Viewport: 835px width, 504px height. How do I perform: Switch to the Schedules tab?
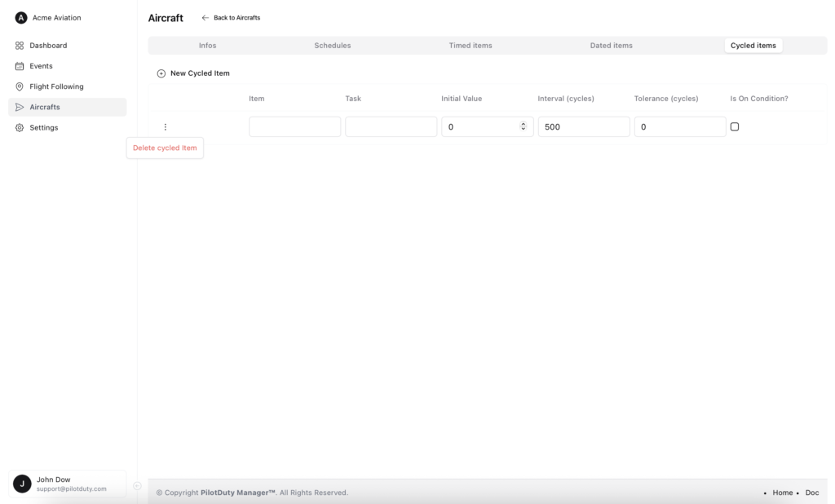click(333, 46)
